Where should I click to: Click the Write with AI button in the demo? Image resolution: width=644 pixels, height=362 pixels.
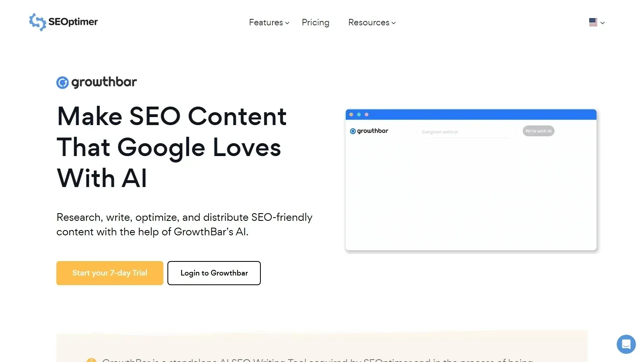click(x=538, y=131)
